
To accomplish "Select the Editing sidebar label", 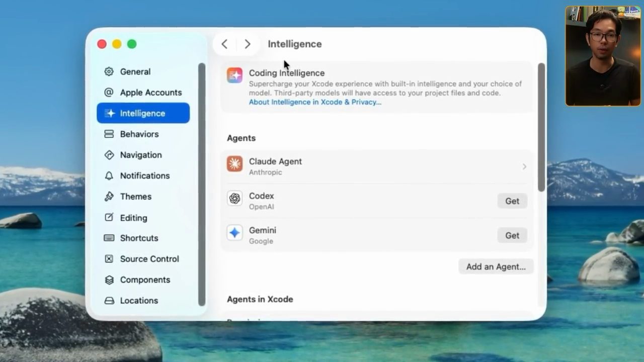I will (x=134, y=218).
